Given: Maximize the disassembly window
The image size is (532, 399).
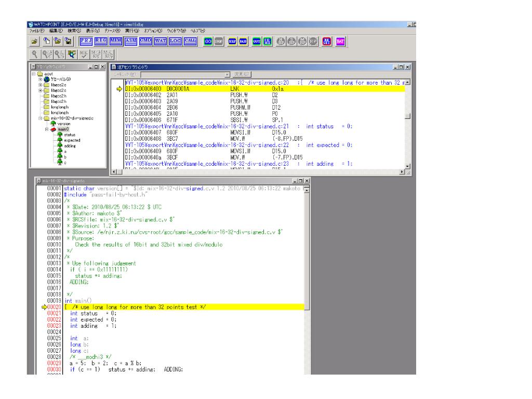Looking at the screenshot, I should pyautogui.click(x=402, y=67).
